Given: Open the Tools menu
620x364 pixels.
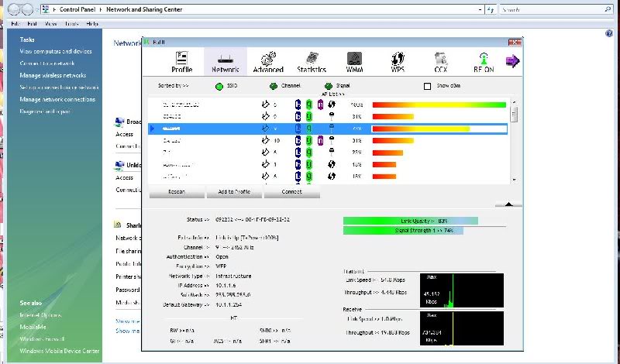Looking at the screenshot, I should 71,24.
